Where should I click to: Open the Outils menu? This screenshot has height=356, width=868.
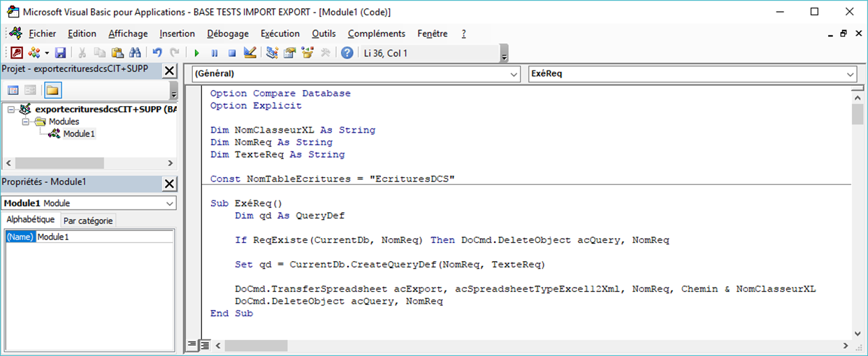click(x=324, y=34)
